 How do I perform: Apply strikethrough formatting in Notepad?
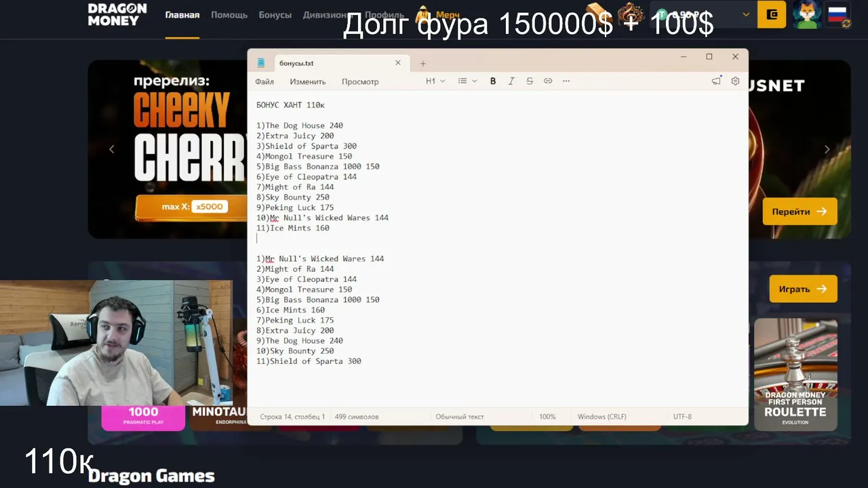530,81
